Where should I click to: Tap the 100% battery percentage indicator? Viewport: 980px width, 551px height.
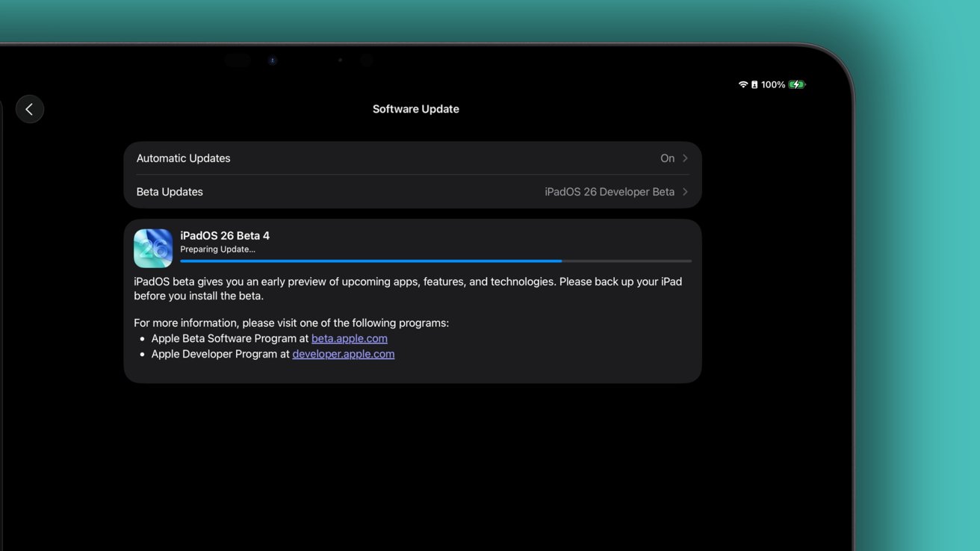point(773,85)
